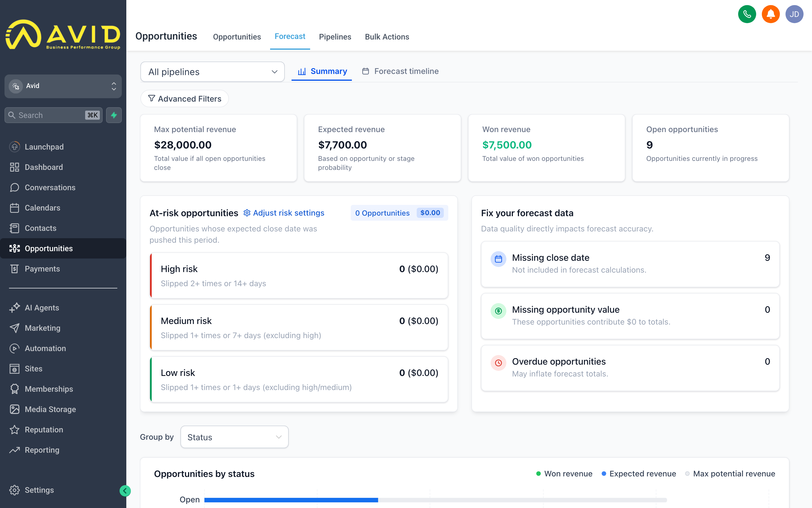Viewport: 812px width, 508px height.
Task: Open Reporting in sidebar
Action: pos(63,450)
